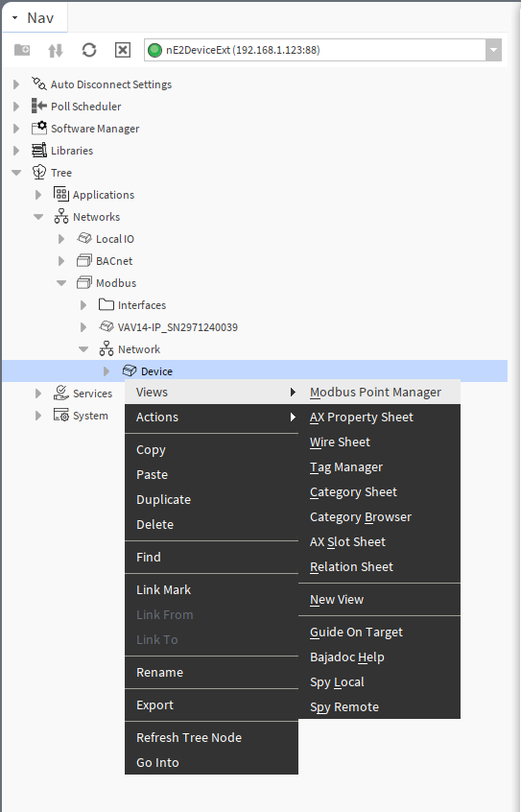Click the VAV14-IP device icon
The image size is (521, 812).
(107, 326)
